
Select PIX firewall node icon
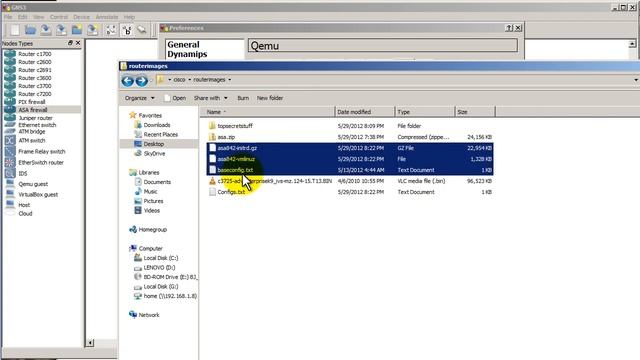(10, 102)
